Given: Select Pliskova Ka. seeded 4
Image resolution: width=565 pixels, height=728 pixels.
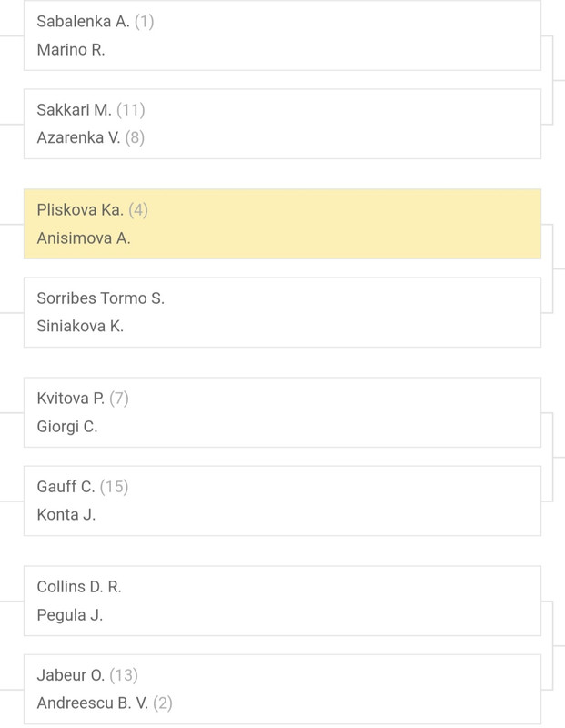Looking at the screenshot, I should point(93,210).
